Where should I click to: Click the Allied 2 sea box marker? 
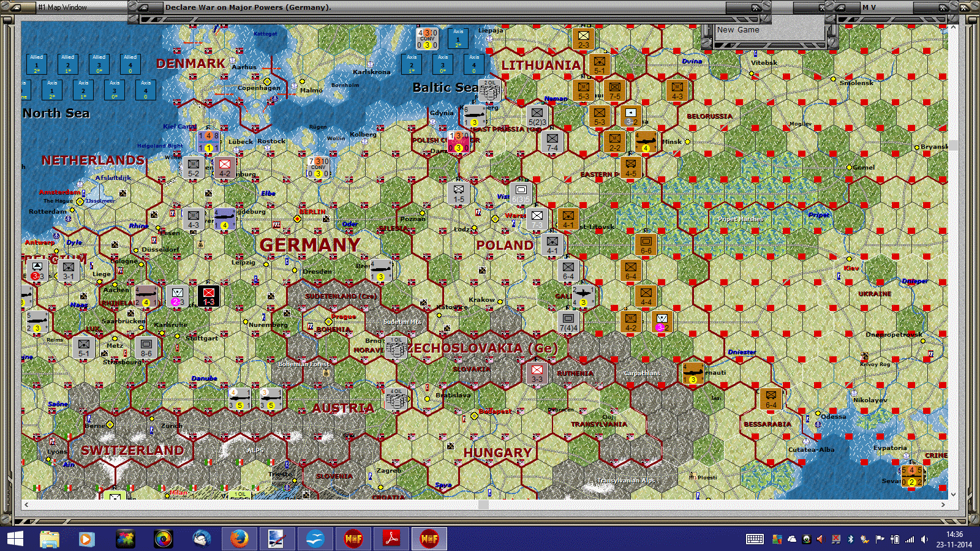click(68, 64)
